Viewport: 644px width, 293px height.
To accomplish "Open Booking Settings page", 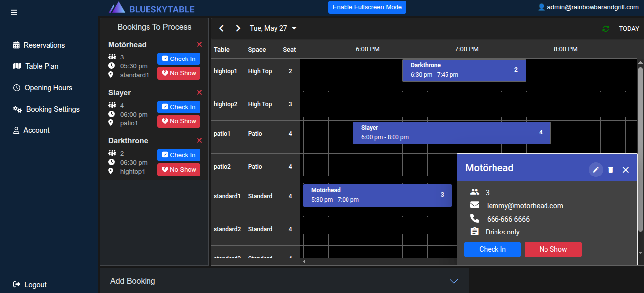I will tap(46, 109).
